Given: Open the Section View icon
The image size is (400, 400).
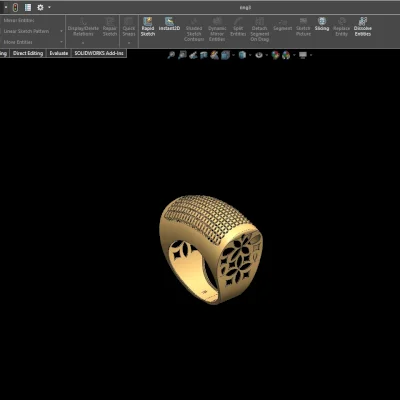Looking at the screenshot, I should 204,55.
